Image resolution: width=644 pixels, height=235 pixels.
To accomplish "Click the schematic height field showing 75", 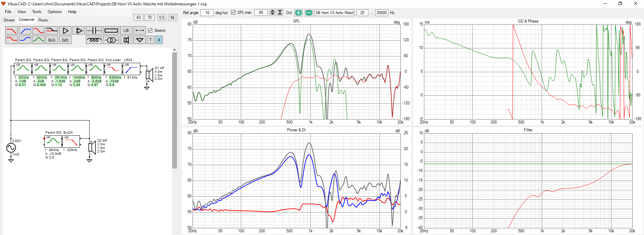I will (150, 17).
